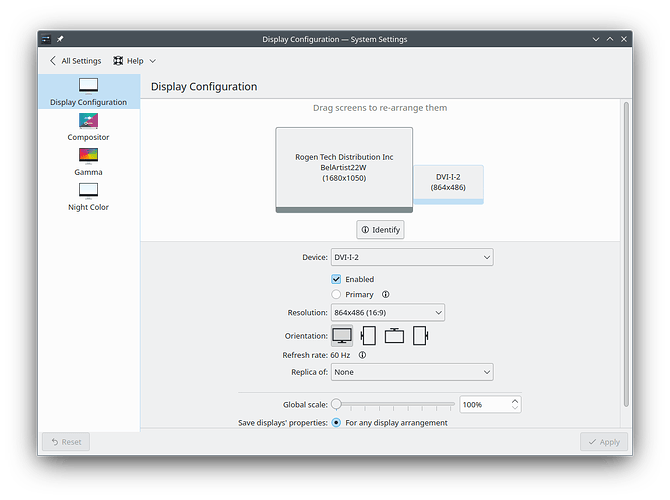Expand the Resolution dropdown
The width and height of the screenshot is (670, 500).
point(387,313)
